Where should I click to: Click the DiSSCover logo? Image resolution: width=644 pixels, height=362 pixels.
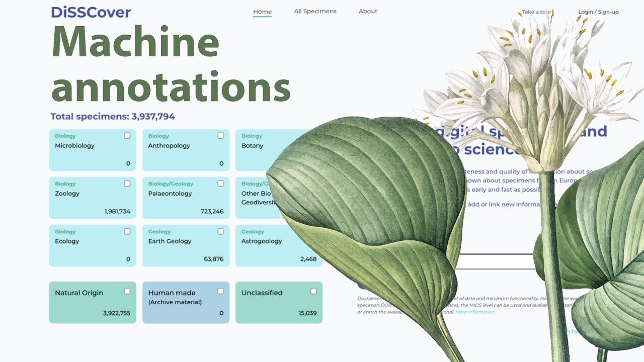pyautogui.click(x=91, y=12)
